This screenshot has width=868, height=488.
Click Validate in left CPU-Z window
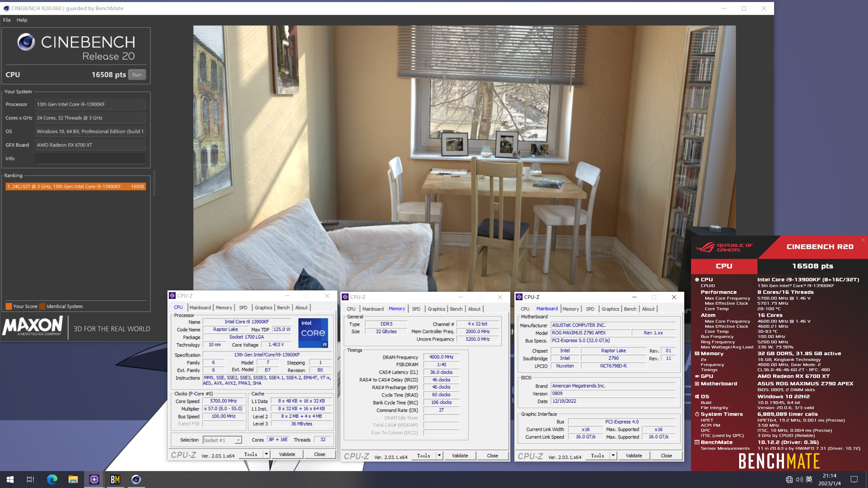(287, 454)
